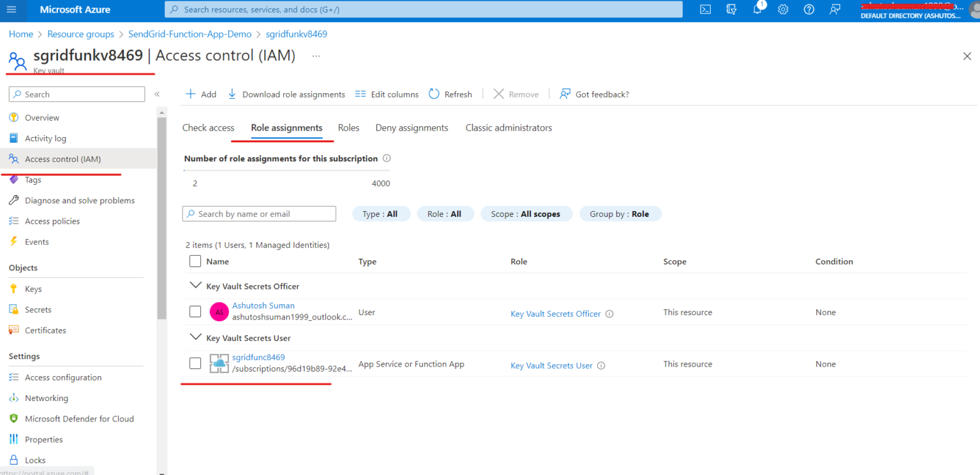Image resolution: width=980 pixels, height=475 pixels.
Task: Open Cloud Shell from the top bar
Action: [x=704, y=10]
